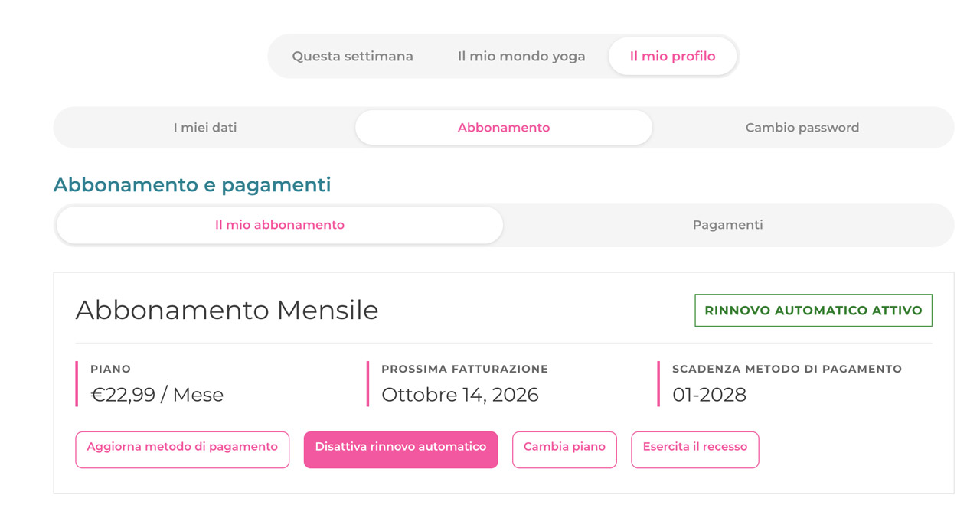This screenshot has width=980, height=508.
Task: Click the Rinnovo automatico attivo badge
Action: click(813, 311)
